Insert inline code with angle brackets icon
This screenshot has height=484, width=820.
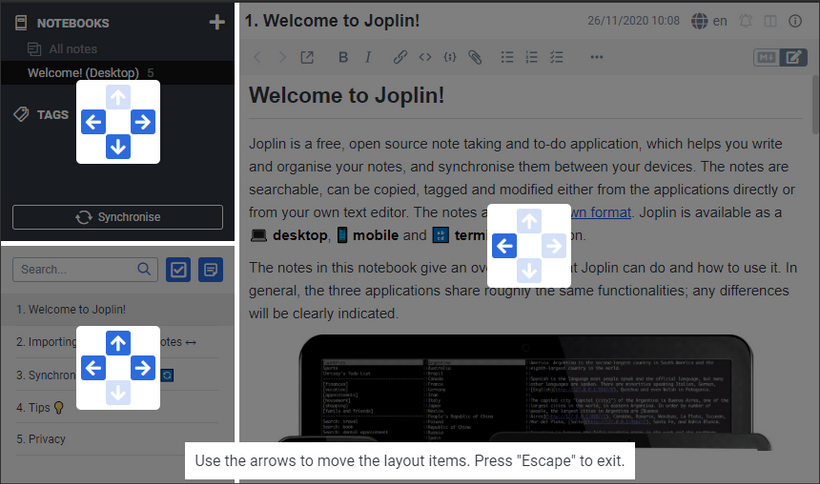tap(425, 57)
